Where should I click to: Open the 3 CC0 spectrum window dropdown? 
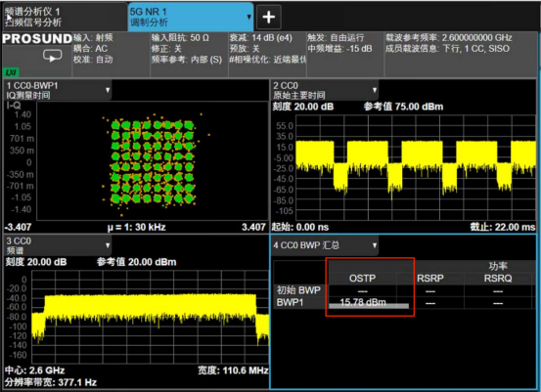coord(108,245)
